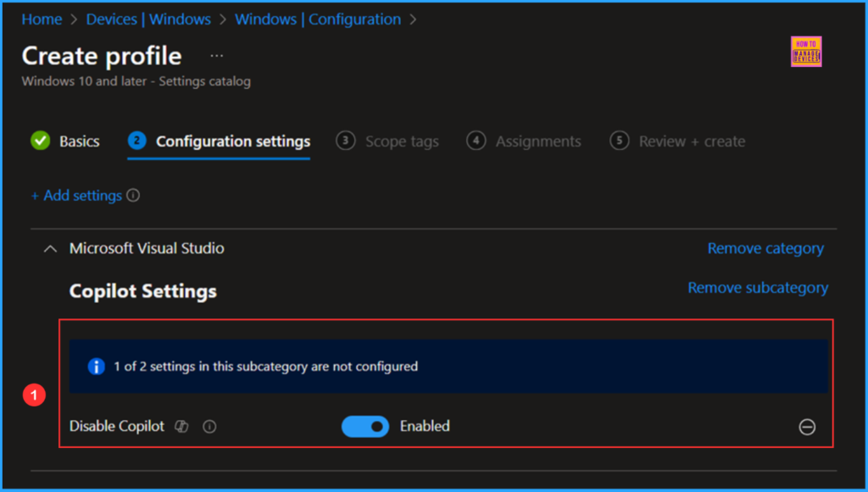
Task: Click Remove subcategory link
Action: click(x=758, y=288)
